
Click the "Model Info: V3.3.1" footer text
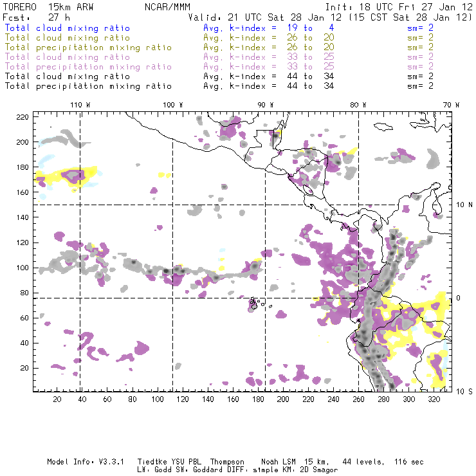(x=86, y=462)
